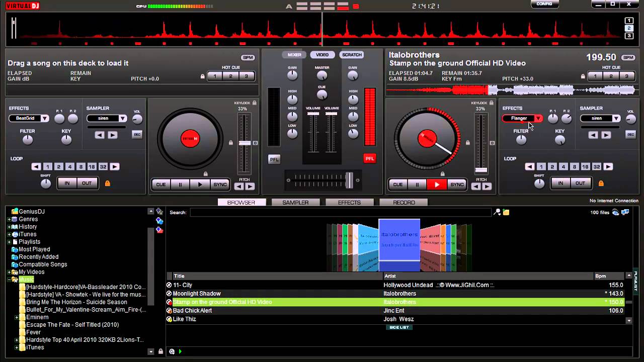Viewport: 644px width, 362px height.
Task: Click right deck pitch plus arrow
Action: 487,187
